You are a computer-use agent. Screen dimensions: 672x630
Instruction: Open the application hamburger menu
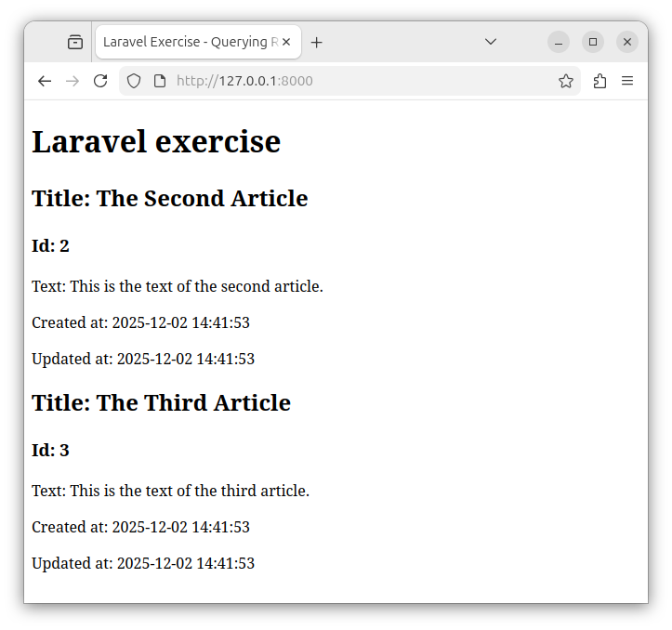click(627, 81)
